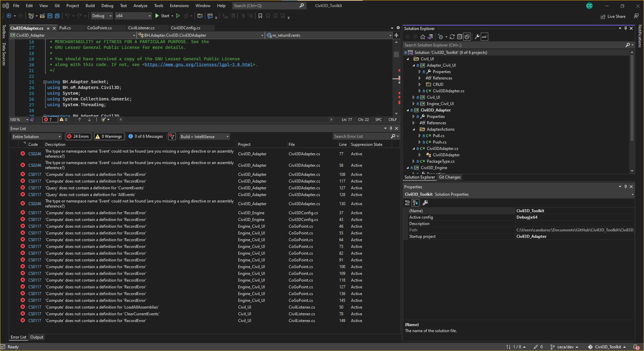Image resolution: width=644 pixels, height=351 pixels.
Task: Open the Civil3D_Adapter project navigation dropdown
Action: pos(73,35)
